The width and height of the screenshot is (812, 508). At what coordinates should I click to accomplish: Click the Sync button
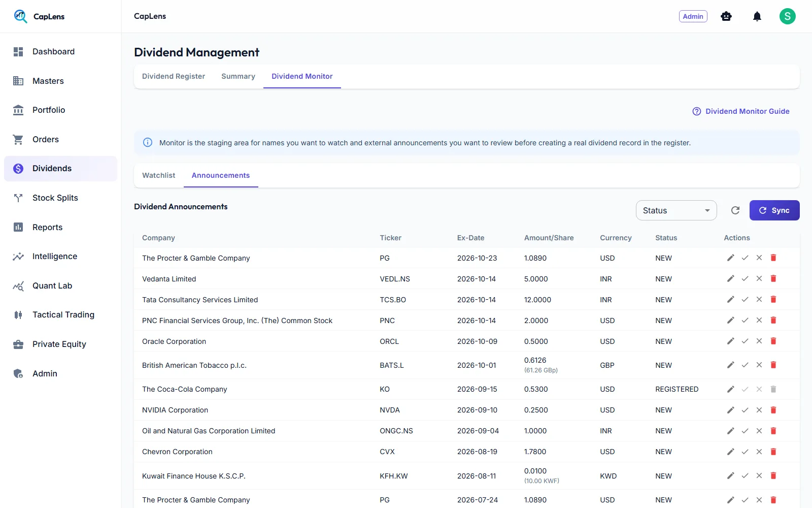774,210
